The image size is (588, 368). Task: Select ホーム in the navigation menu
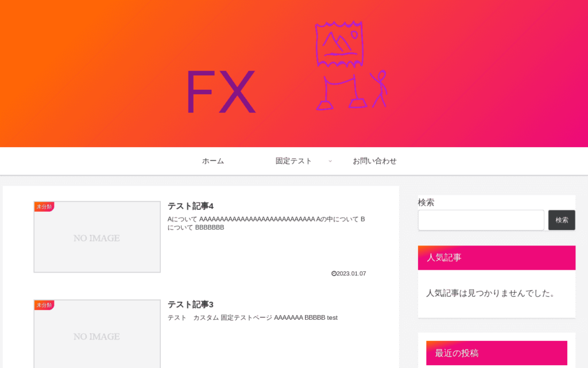pyautogui.click(x=212, y=161)
